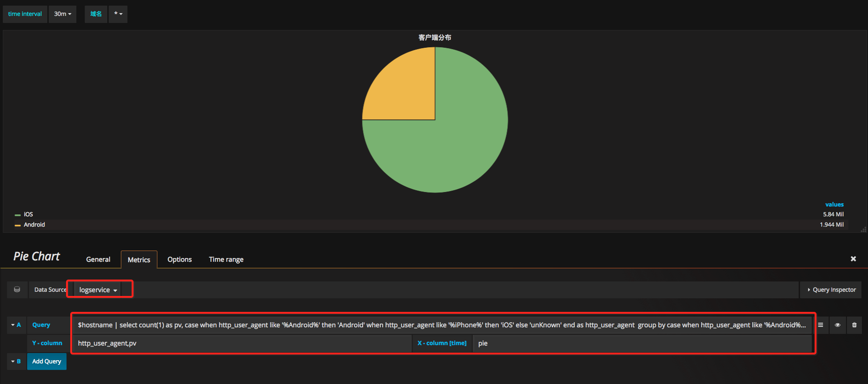Click the 域名 variable label

[x=96, y=14]
